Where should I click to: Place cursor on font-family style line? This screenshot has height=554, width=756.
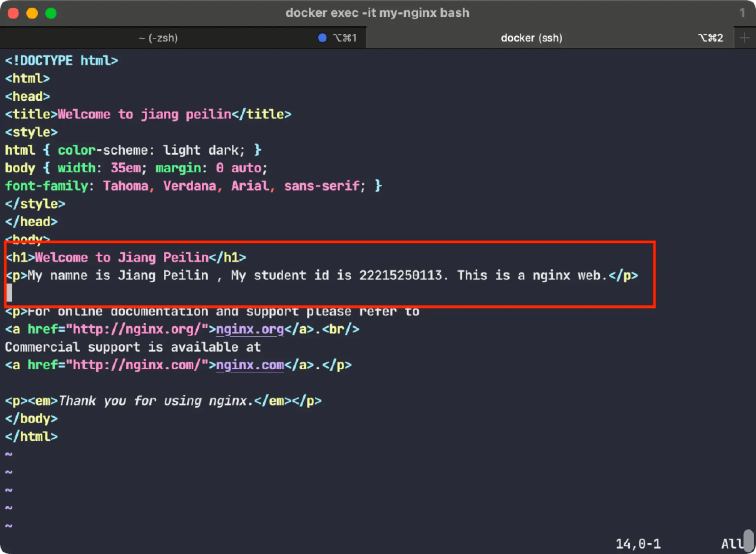[192, 186]
